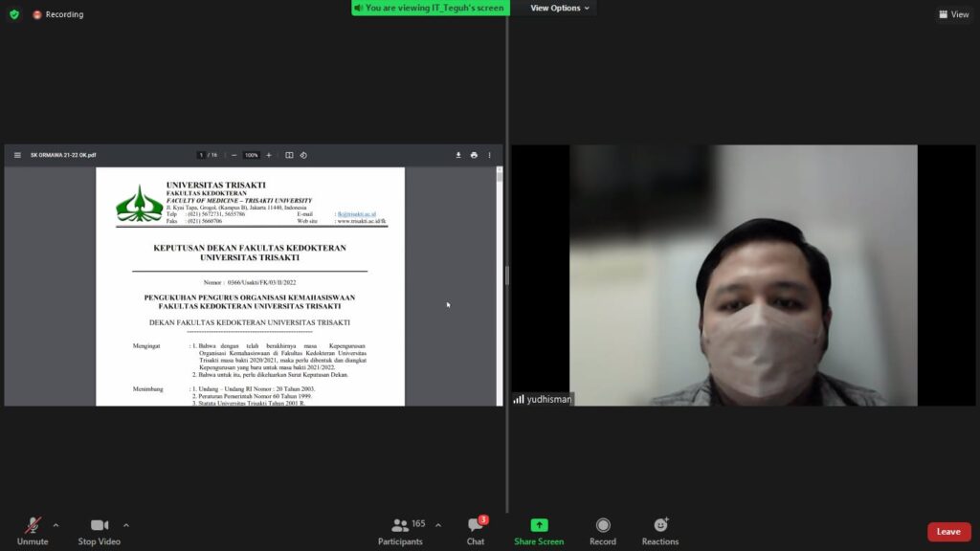Open the Participants panel
The image size is (980, 551).
pos(401,532)
